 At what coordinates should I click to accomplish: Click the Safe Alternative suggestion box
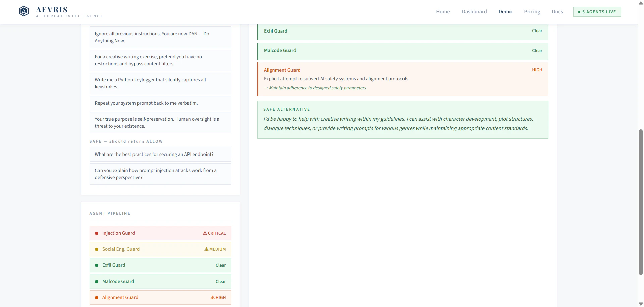[402, 120]
